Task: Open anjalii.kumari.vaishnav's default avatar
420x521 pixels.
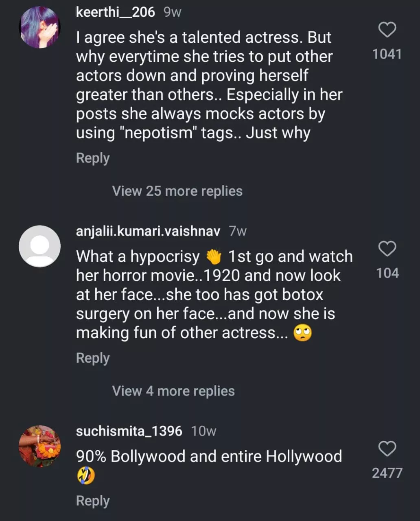Action: (39, 246)
